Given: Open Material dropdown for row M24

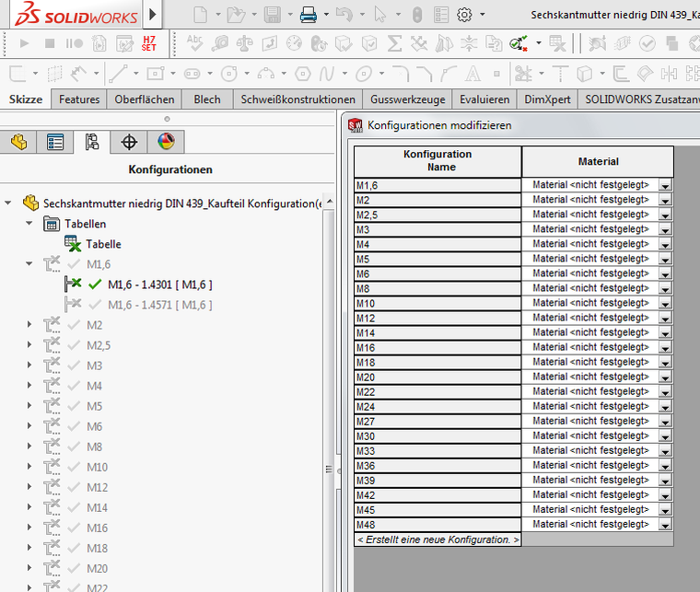Looking at the screenshot, I should pos(665,406).
